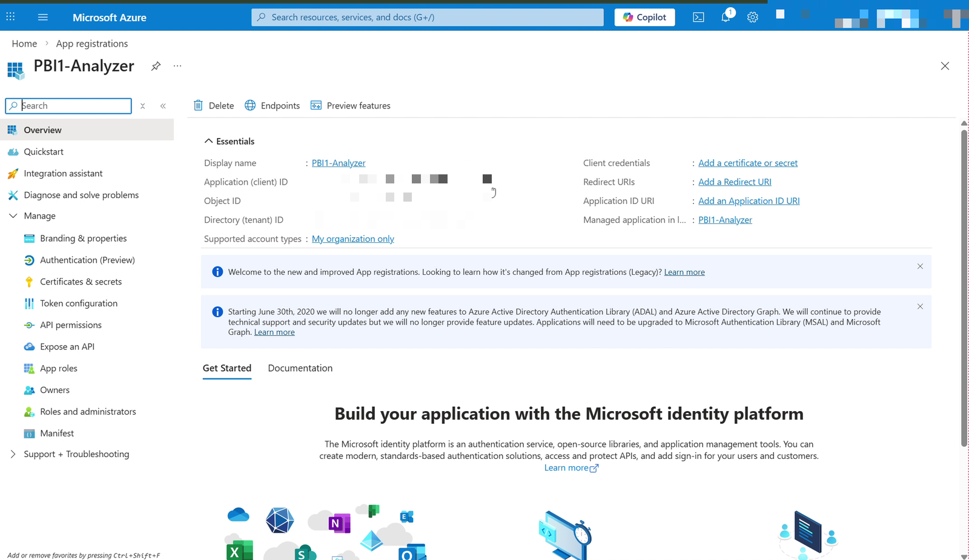Click the Microsoft Azure logo text

110,18
